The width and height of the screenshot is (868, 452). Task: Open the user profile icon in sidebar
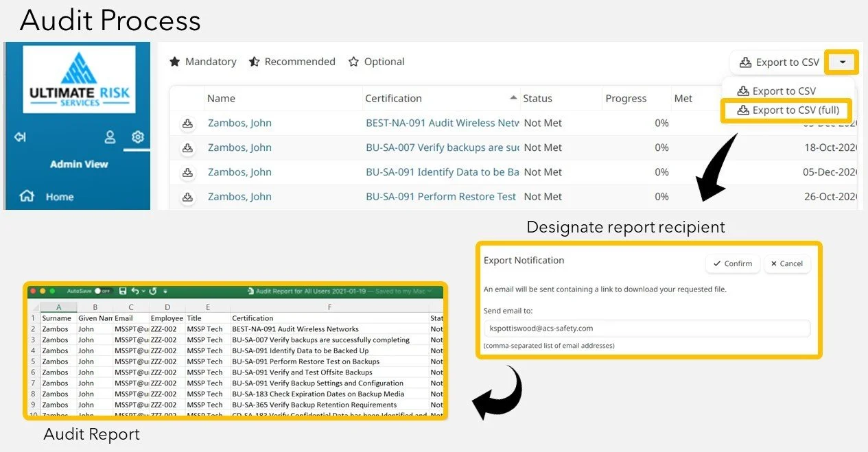110,136
